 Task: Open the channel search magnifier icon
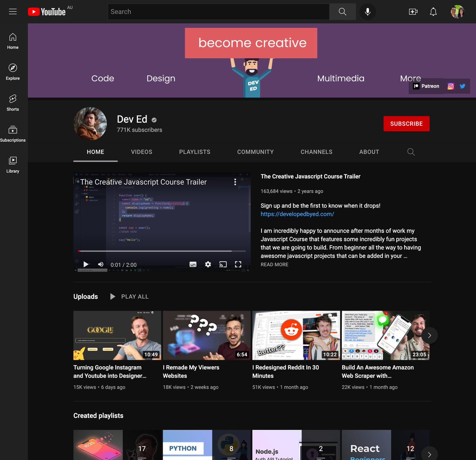[411, 152]
